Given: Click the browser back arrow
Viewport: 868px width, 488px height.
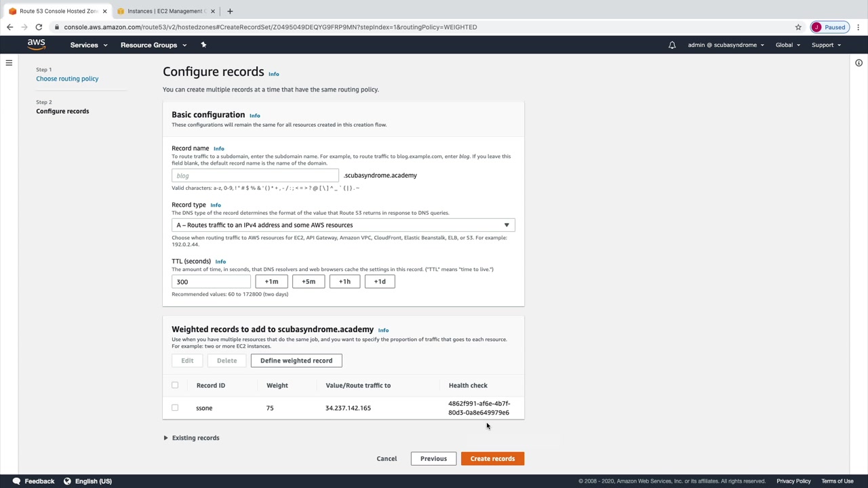Looking at the screenshot, I should click(9, 27).
